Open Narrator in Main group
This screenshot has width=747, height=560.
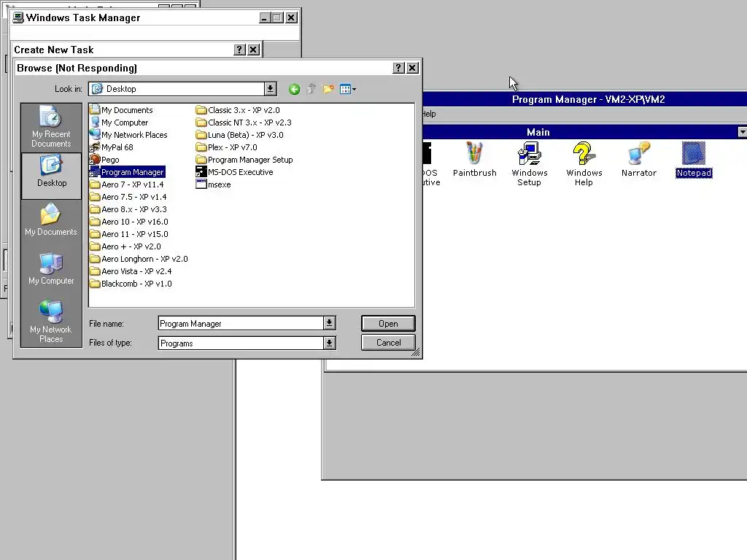click(639, 160)
